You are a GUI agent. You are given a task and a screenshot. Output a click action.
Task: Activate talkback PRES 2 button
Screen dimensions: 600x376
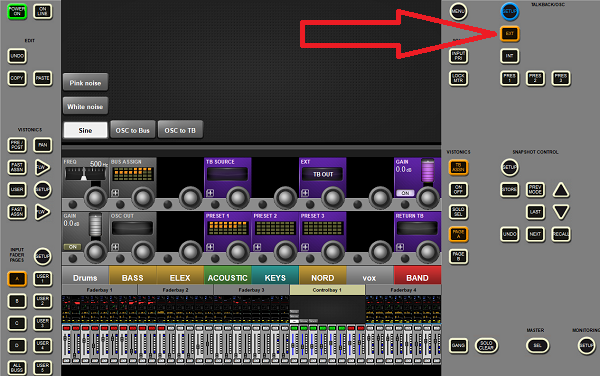(x=535, y=78)
